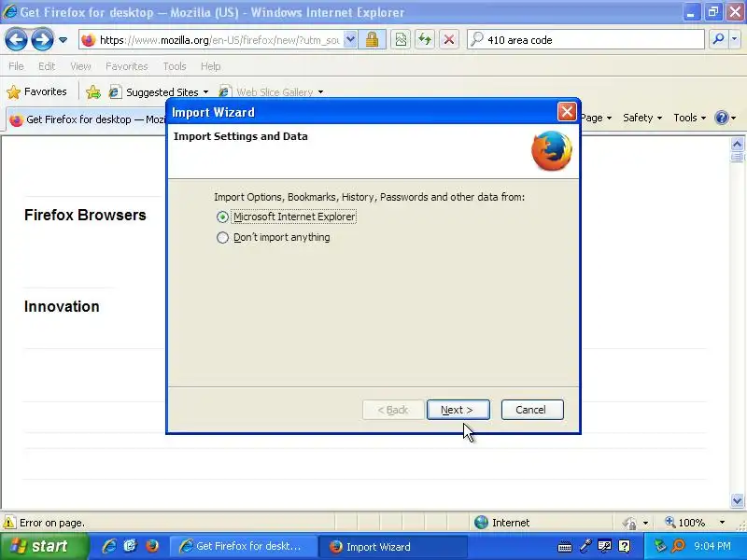Click the Cancel button in Import Wizard

tap(532, 410)
